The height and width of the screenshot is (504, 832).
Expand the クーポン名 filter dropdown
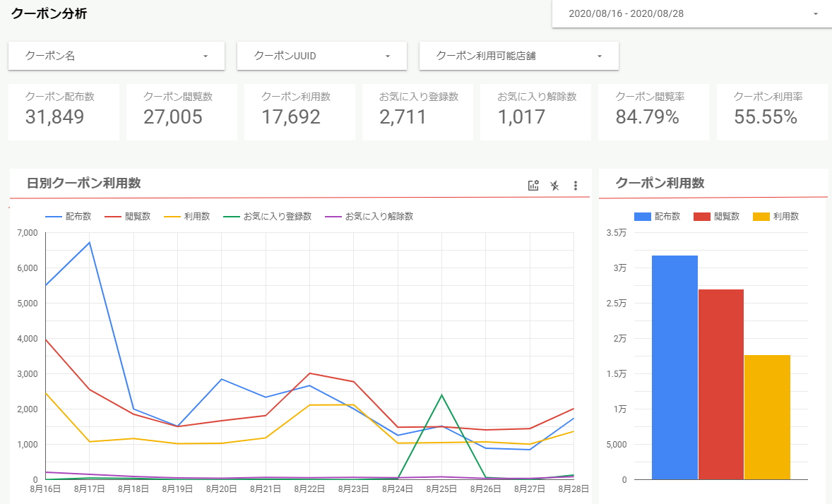[117, 56]
